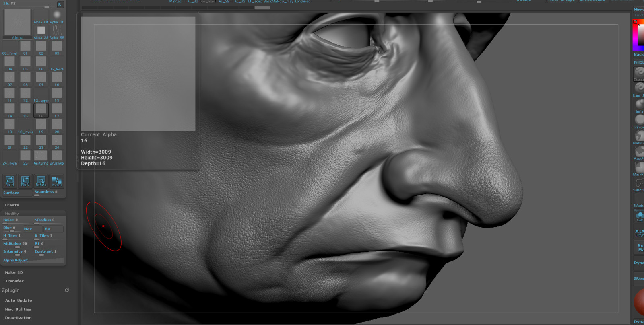Select the Standard brush icon
This screenshot has height=325, width=644.
point(639,74)
